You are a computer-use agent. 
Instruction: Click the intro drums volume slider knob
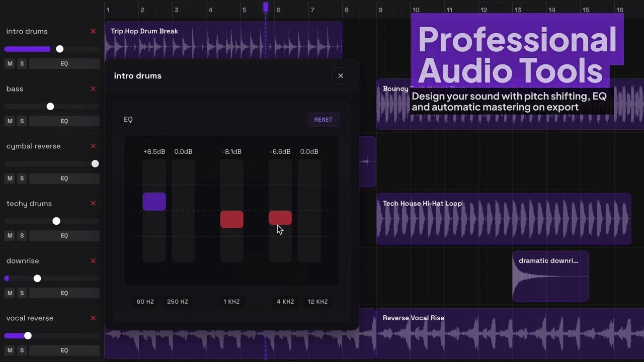(60, 49)
